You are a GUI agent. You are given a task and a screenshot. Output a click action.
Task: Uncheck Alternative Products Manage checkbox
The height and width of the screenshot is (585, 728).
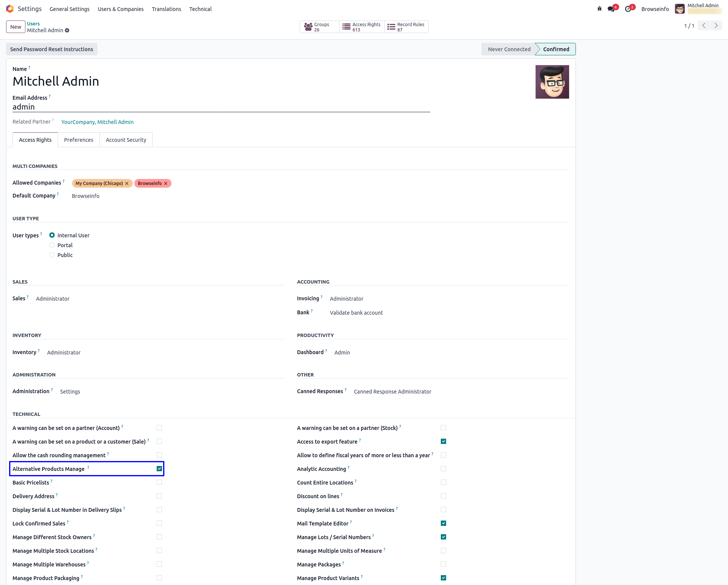(159, 469)
